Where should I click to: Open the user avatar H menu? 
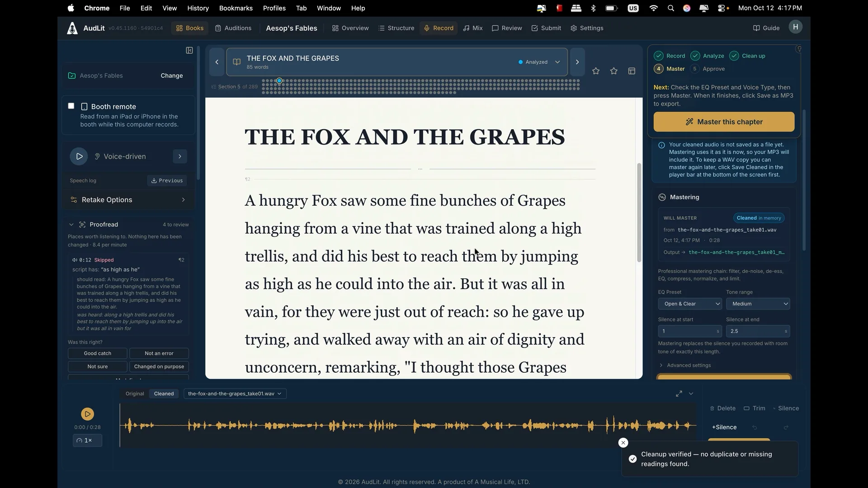coord(796,27)
